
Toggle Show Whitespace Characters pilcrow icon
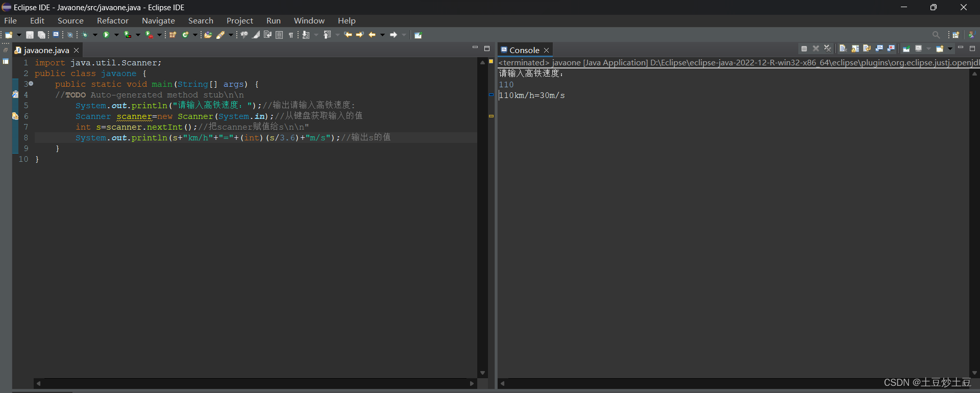tap(291, 35)
